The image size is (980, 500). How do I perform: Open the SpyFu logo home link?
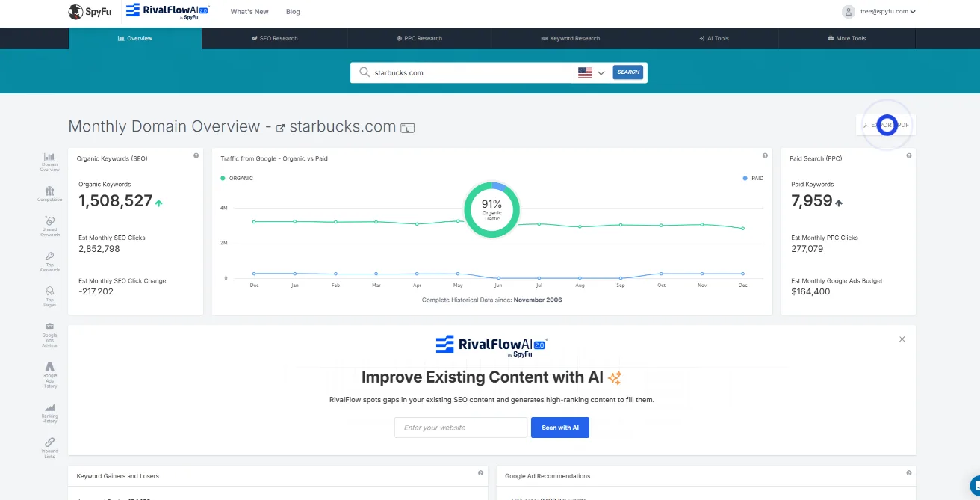pos(90,12)
